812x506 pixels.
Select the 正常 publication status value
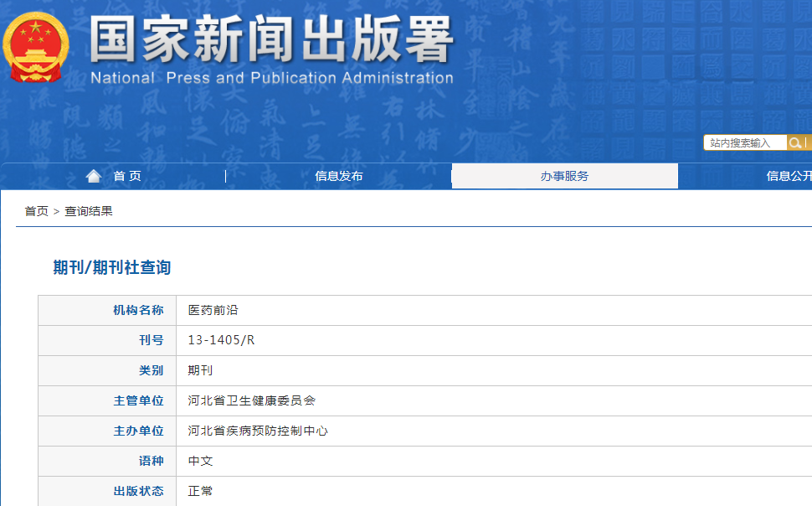click(x=200, y=490)
